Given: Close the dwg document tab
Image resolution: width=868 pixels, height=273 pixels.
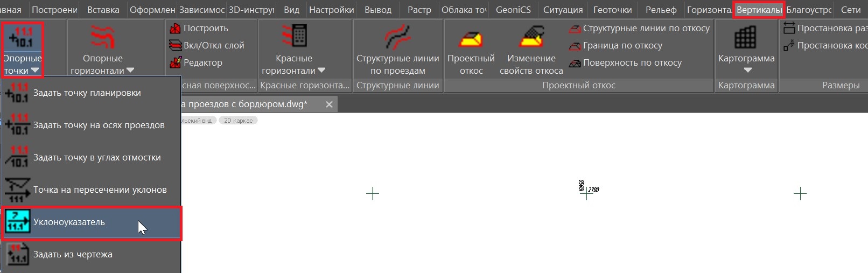Looking at the screenshot, I should (x=329, y=104).
